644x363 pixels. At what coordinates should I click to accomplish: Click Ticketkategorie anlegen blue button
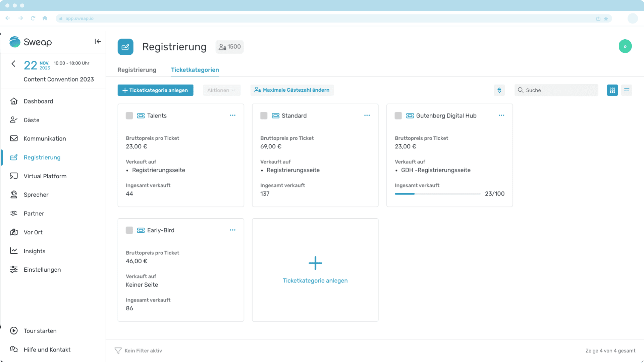[x=155, y=90]
